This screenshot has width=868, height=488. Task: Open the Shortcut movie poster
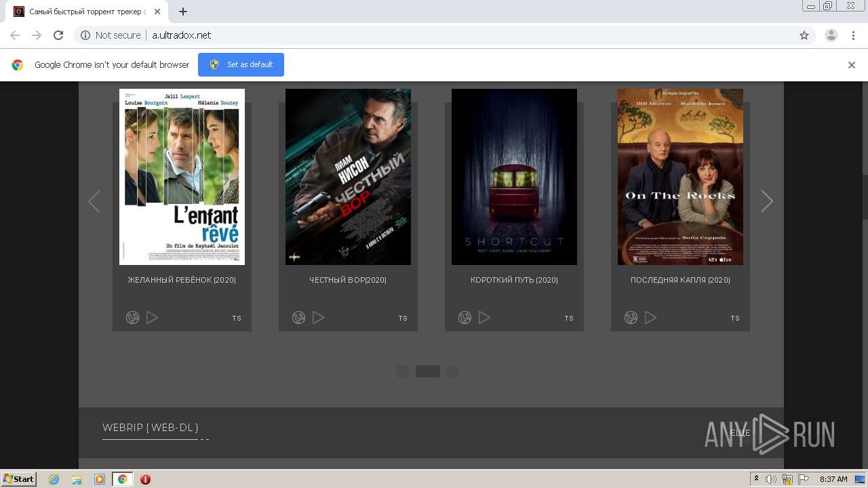514,177
